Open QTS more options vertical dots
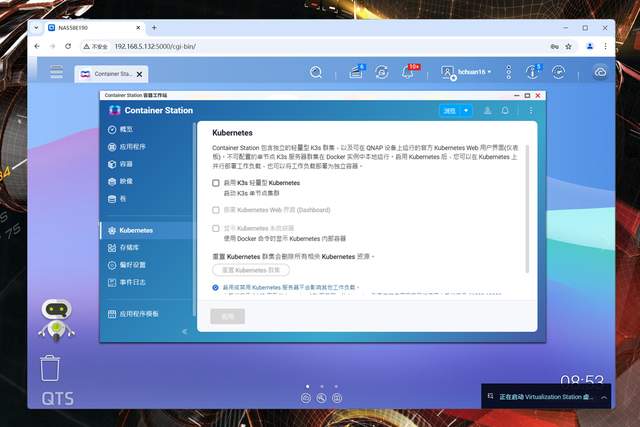This screenshot has height=427, width=640. 508,72
